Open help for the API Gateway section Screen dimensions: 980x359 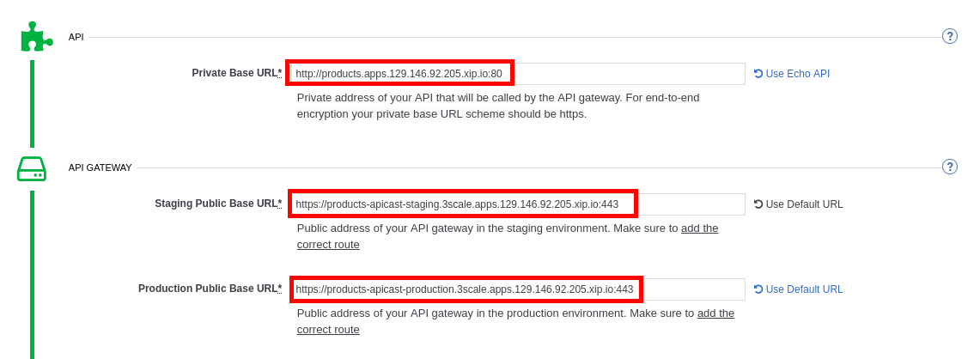click(949, 167)
